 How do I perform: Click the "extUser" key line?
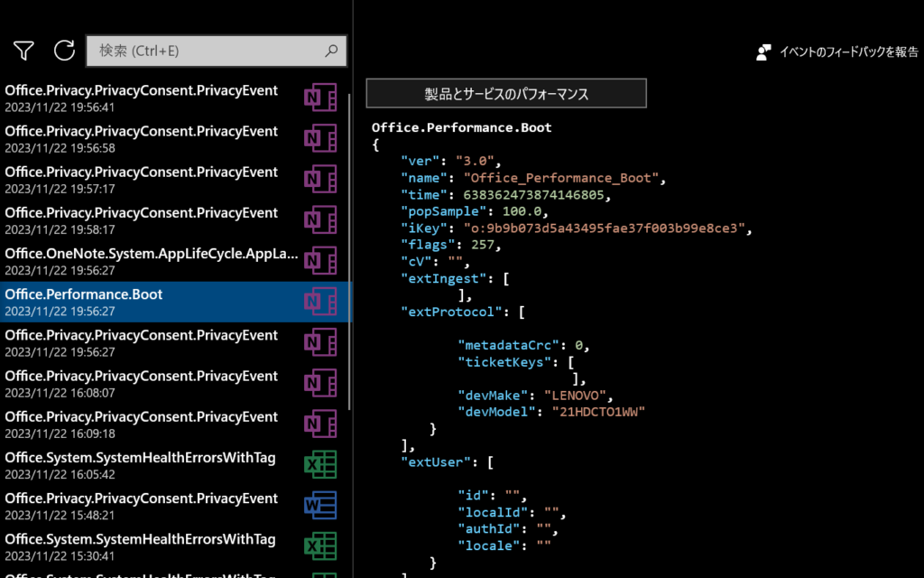point(447,461)
